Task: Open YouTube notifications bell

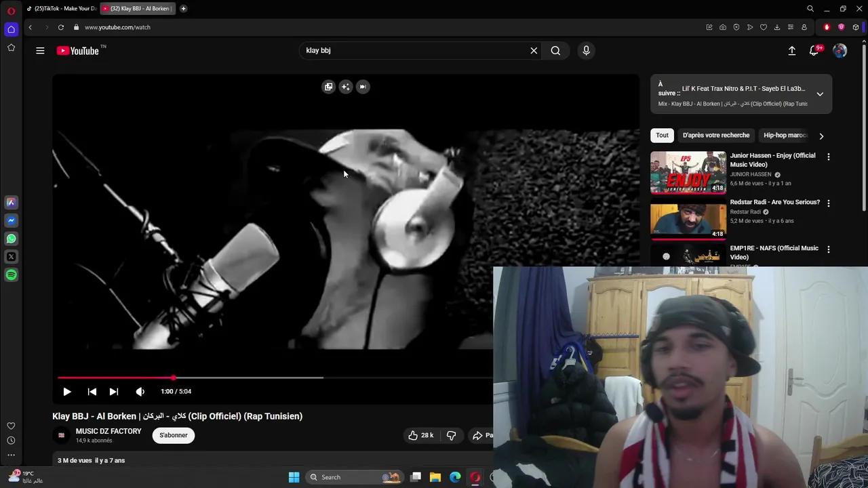Action: pos(814,51)
